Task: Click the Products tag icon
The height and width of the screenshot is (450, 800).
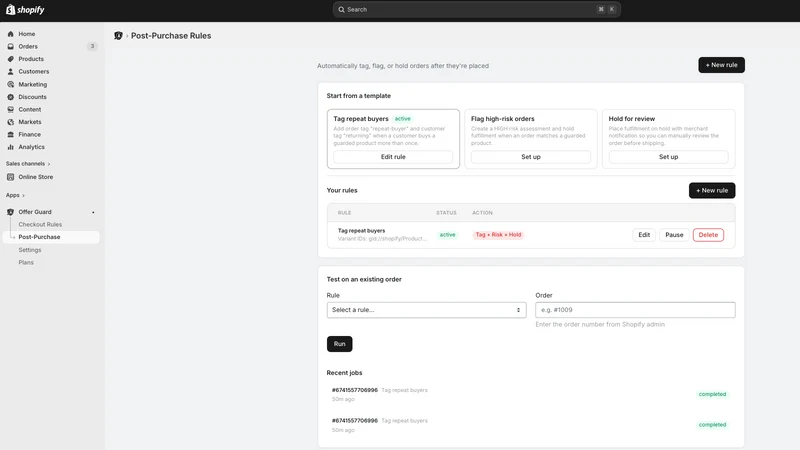Action: [x=10, y=59]
